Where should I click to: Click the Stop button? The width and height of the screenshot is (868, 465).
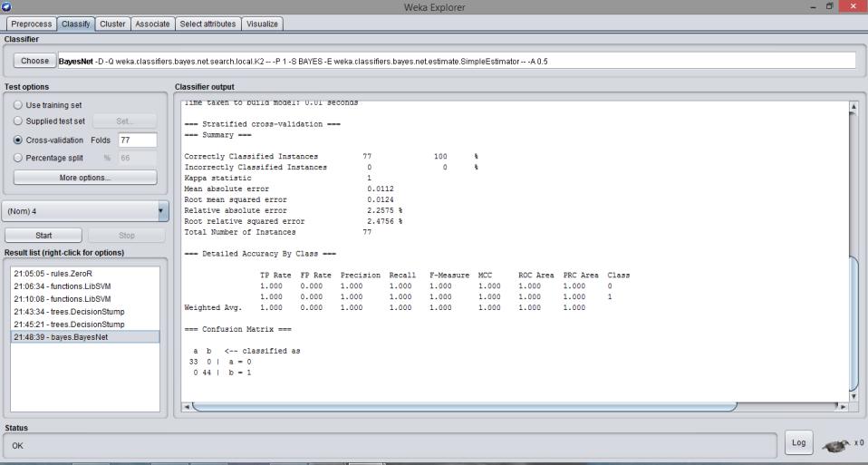[x=127, y=236]
